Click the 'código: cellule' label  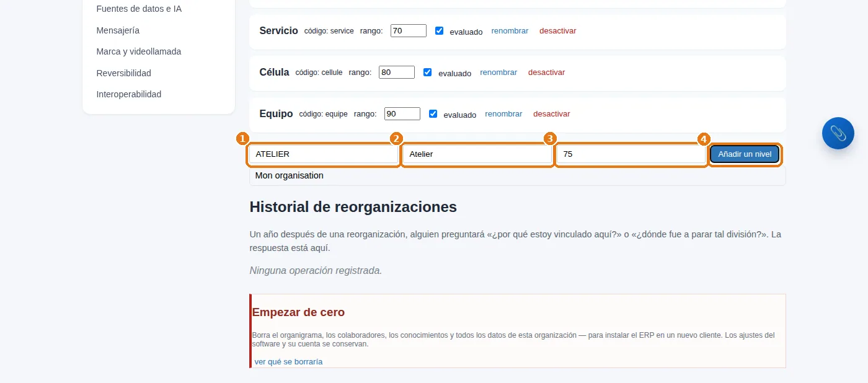pos(319,73)
